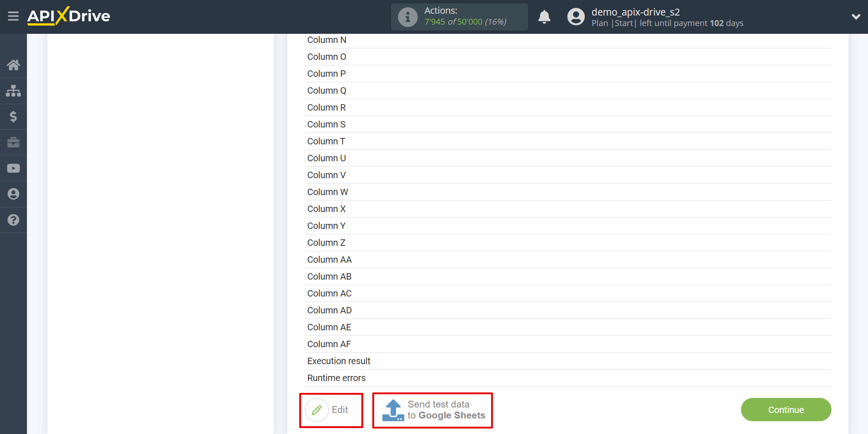Select the Column AA row
The width and height of the screenshot is (868, 434).
click(x=567, y=260)
